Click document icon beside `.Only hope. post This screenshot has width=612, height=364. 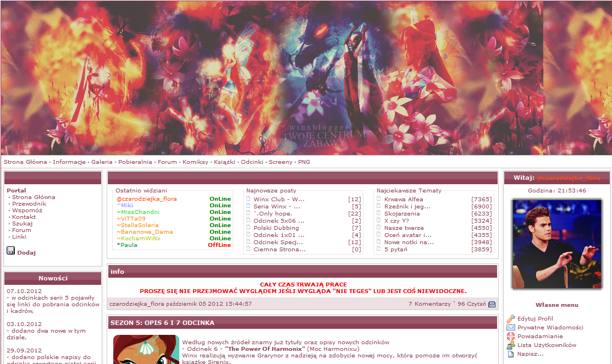pyautogui.click(x=248, y=213)
